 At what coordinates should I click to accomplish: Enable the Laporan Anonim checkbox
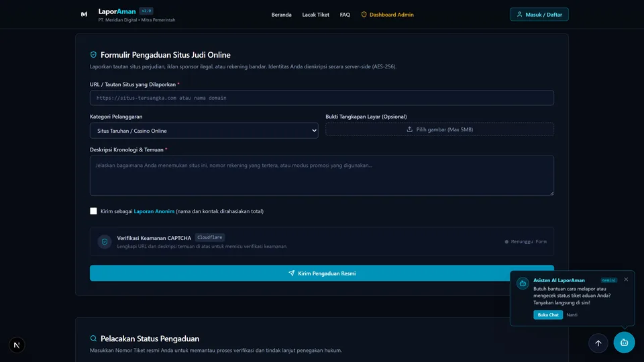(93, 211)
